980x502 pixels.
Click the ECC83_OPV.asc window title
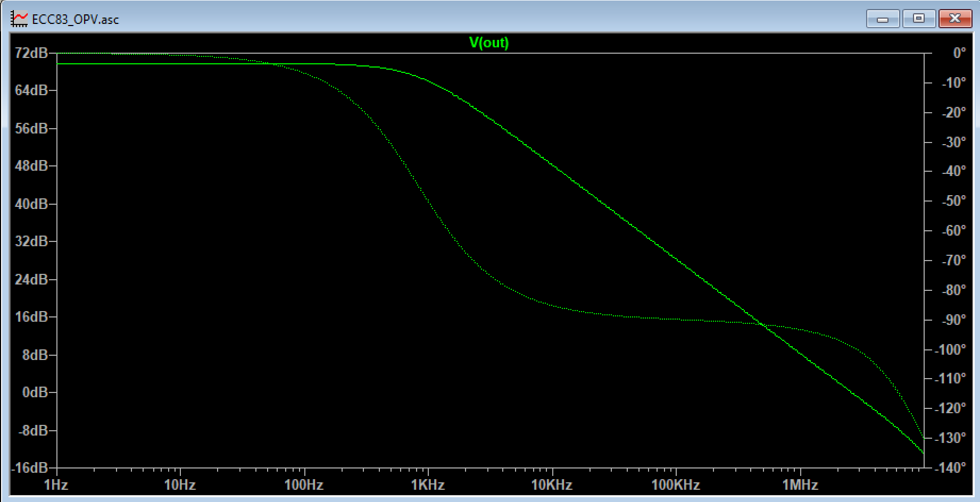(x=76, y=20)
